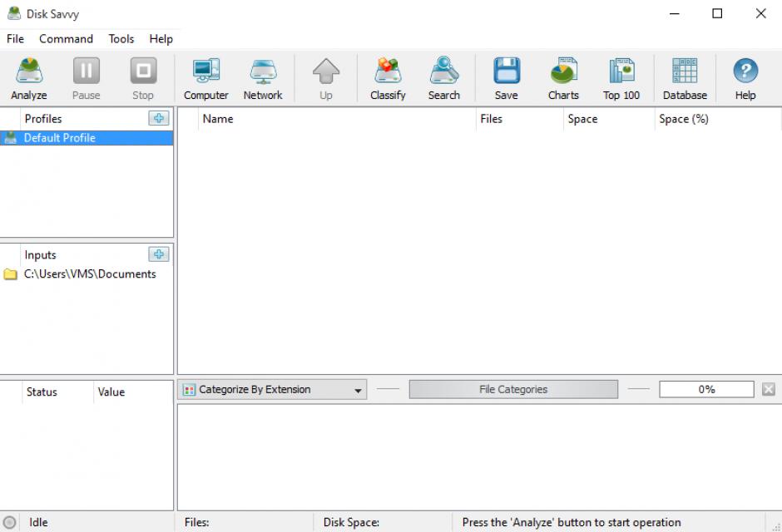Image resolution: width=782 pixels, height=532 pixels.
Task: Click the 'Press the Analyze button' status message
Action: [572, 523]
